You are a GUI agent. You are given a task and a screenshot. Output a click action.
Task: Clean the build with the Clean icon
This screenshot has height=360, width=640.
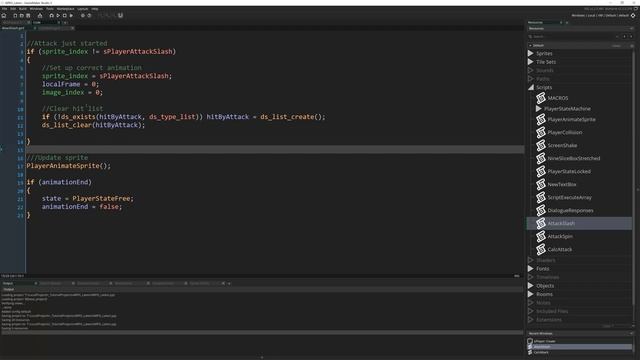71,16
